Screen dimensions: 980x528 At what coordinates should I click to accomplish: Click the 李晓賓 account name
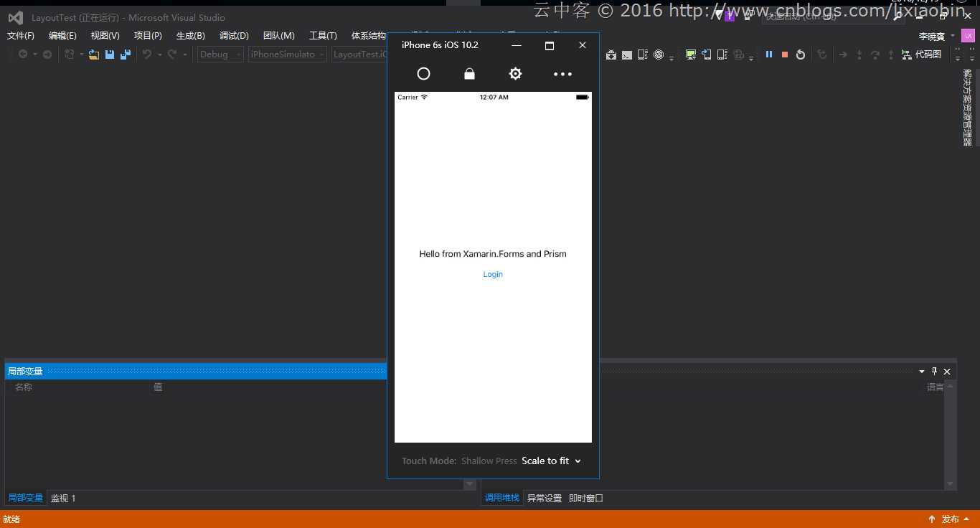(932, 36)
